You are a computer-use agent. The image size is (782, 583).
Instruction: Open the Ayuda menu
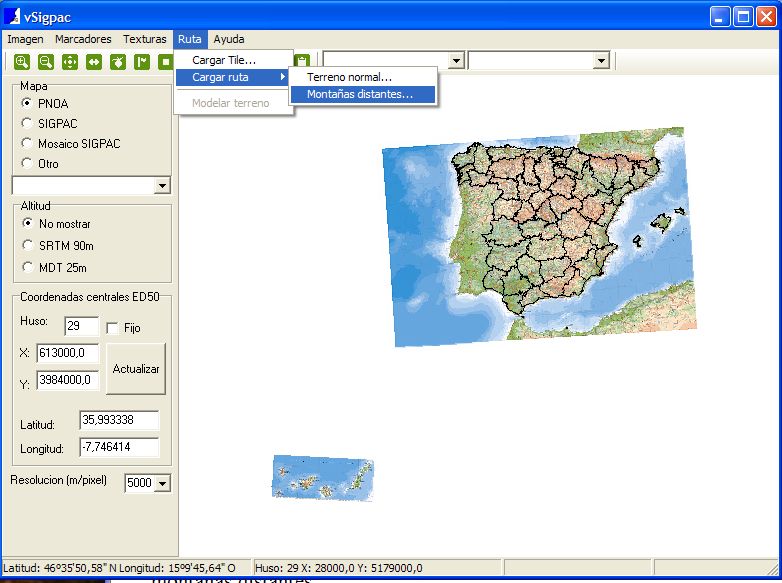[229, 39]
